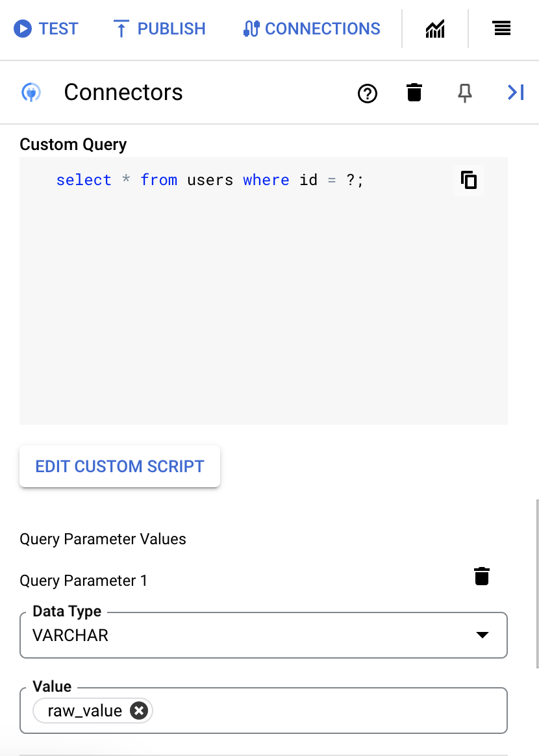The height and width of the screenshot is (756, 539).
Task: Open the hamburger menu icon
Action: click(501, 29)
